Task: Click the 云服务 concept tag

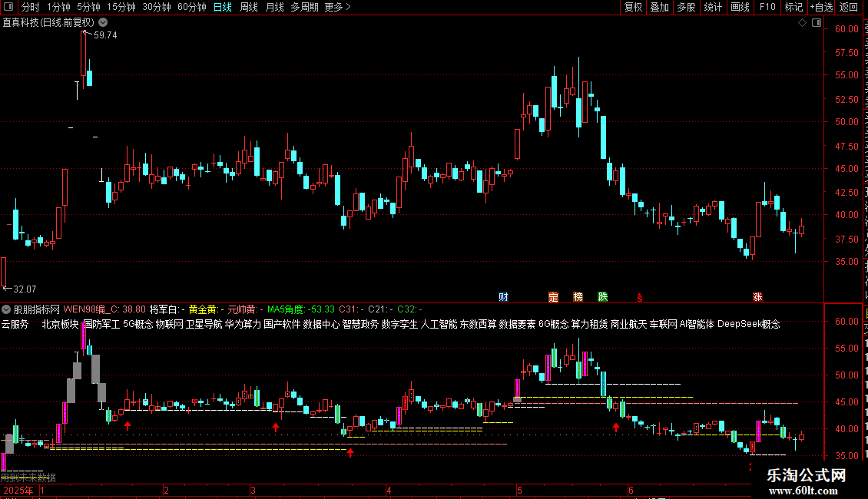Action: [15, 324]
